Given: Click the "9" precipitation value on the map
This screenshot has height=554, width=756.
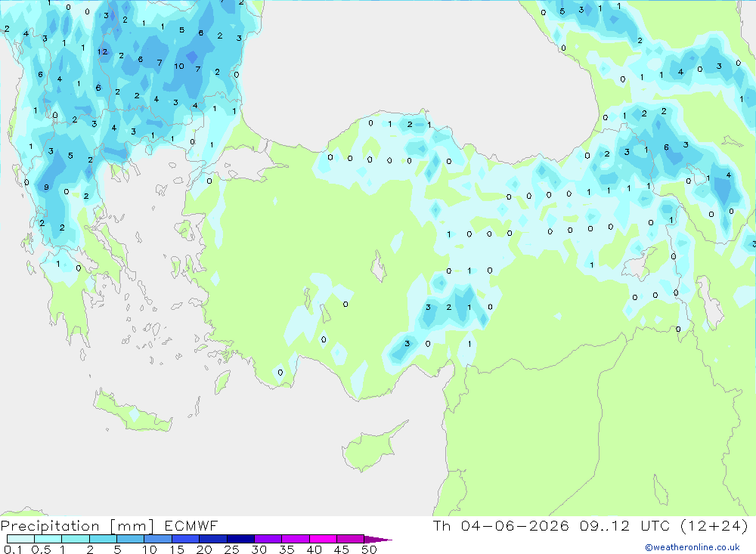Looking at the screenshot, I should (x=46, y=187).
